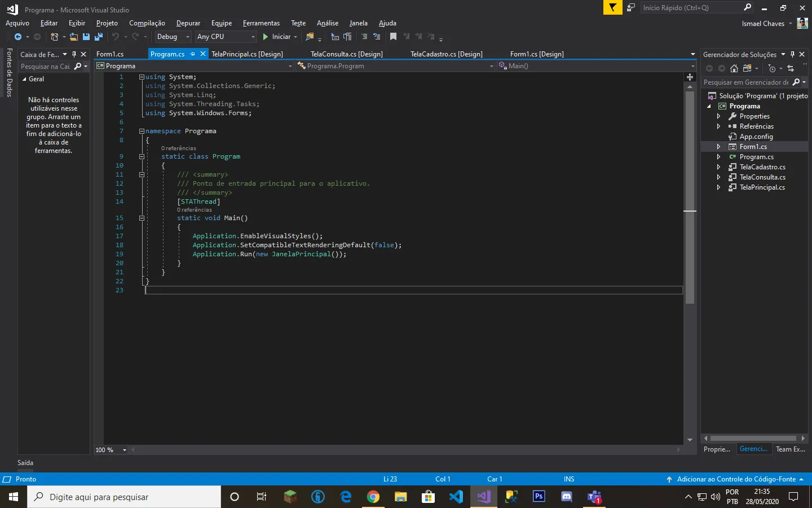Click the bookmark toggle icon in toolbar

393,37
